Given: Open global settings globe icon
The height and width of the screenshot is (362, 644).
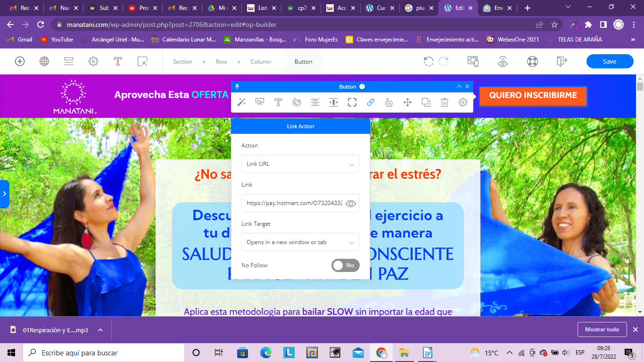Looking at the screenshot, I should [44, 61].
